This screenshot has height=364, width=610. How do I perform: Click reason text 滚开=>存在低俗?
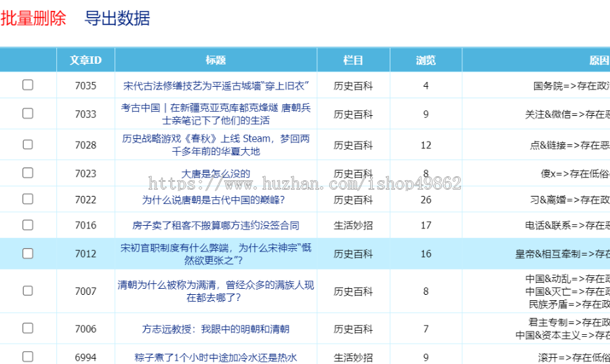pos(574,357)
